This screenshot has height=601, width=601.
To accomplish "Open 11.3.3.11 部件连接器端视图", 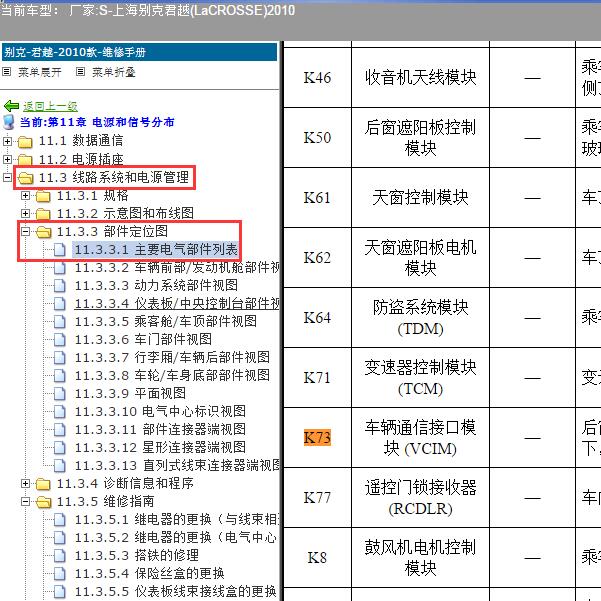I will pos(160,429).
